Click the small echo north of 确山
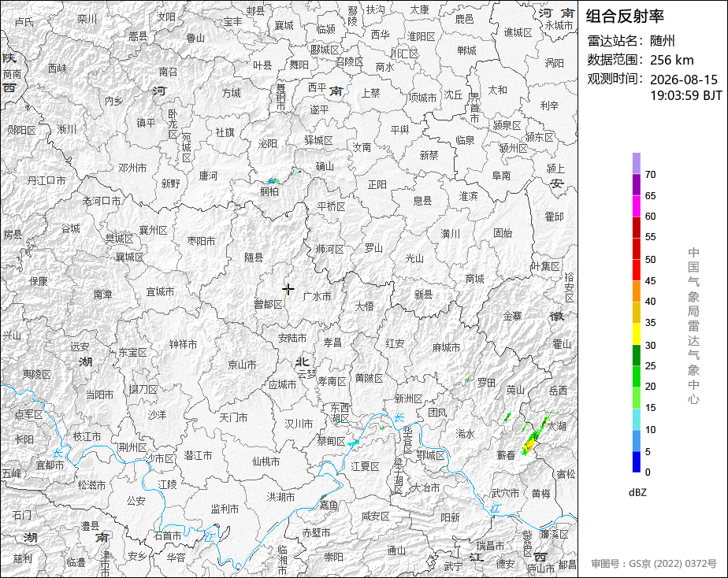This screenshot has height=578, width=728. [299, 172]
